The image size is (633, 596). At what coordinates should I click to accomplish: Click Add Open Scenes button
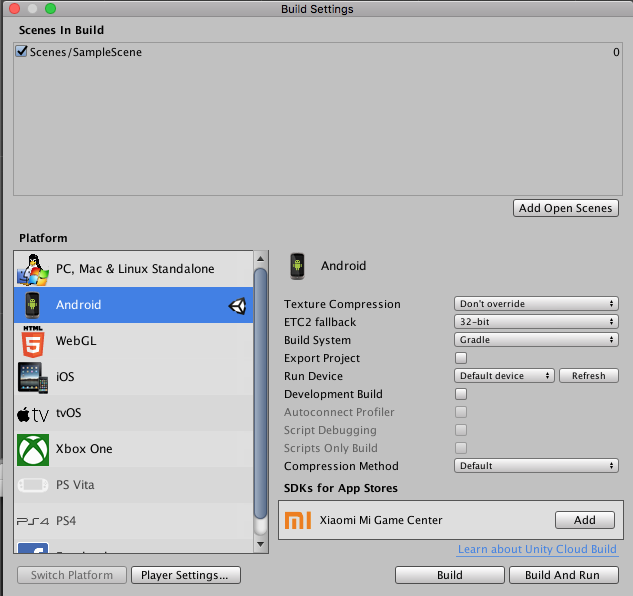coord(566,208)
